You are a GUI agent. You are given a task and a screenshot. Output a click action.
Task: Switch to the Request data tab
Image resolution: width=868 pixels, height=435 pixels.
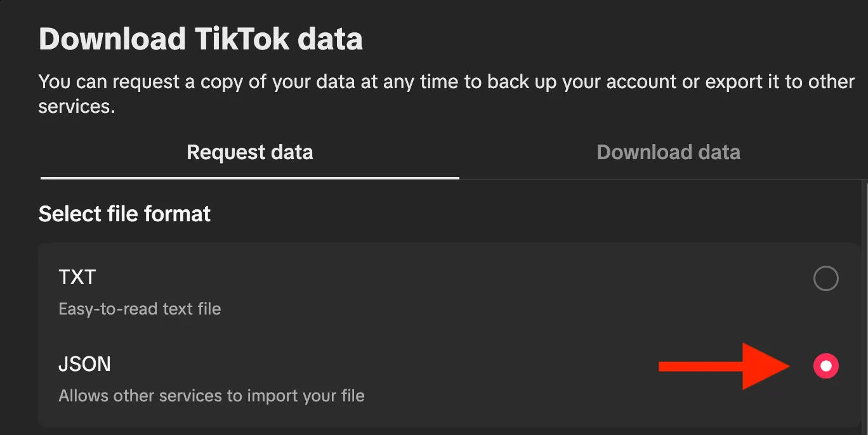click(249, 153)
